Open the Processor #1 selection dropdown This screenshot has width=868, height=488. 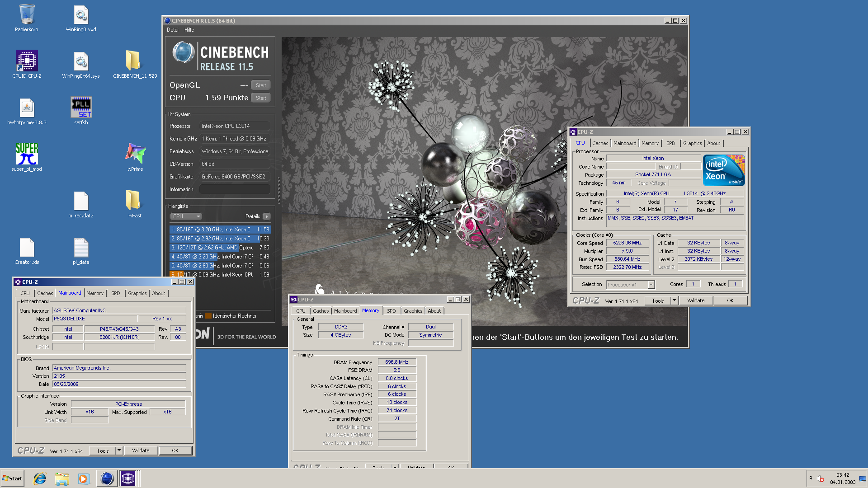coord(631,285)
